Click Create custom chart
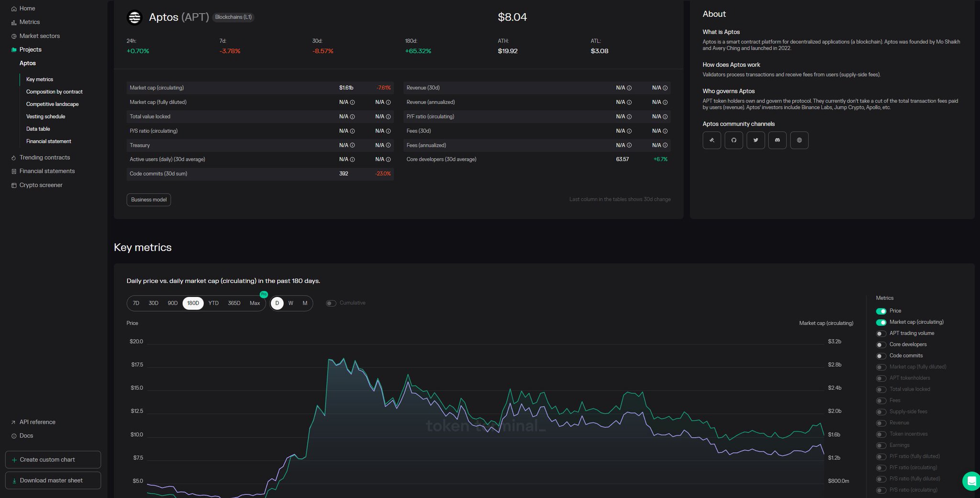Image resolution: width=980 pixels, height=498 pixels. pos(53,460)
